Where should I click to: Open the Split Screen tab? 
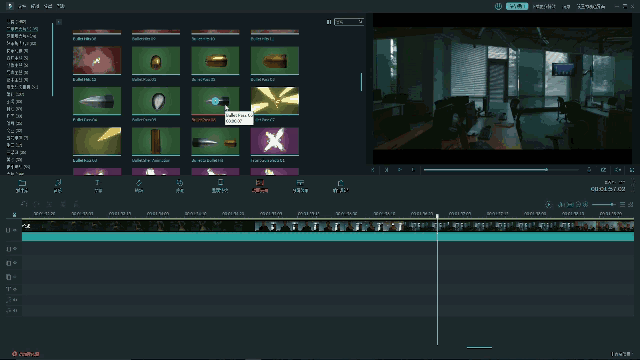300,186
